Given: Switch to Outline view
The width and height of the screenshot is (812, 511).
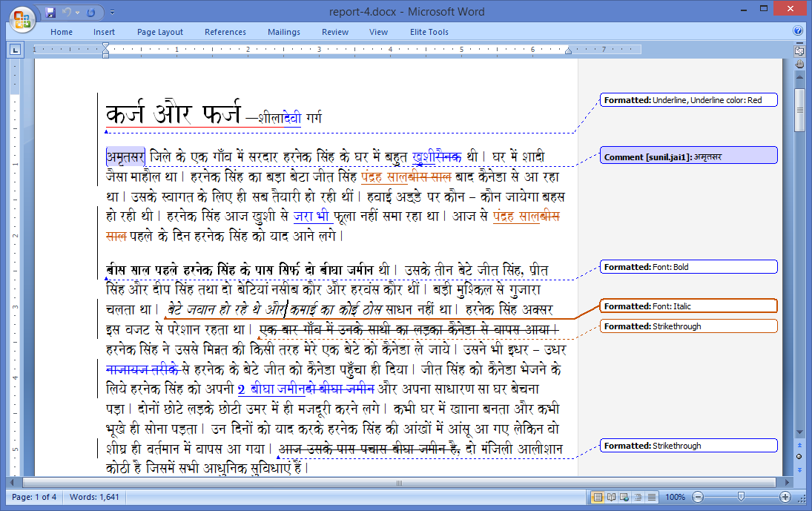Looking at the screenshot, I should coord(638,498).
